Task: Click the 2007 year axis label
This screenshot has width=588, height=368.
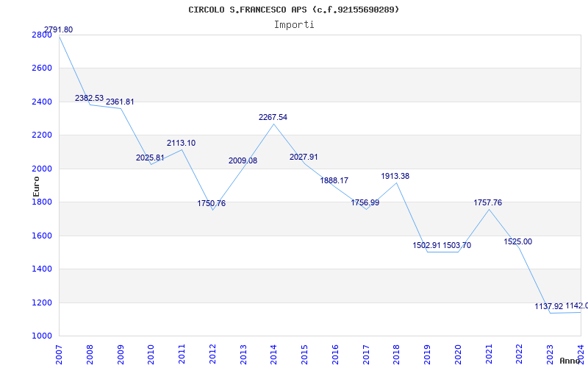Action: point(60,355)
